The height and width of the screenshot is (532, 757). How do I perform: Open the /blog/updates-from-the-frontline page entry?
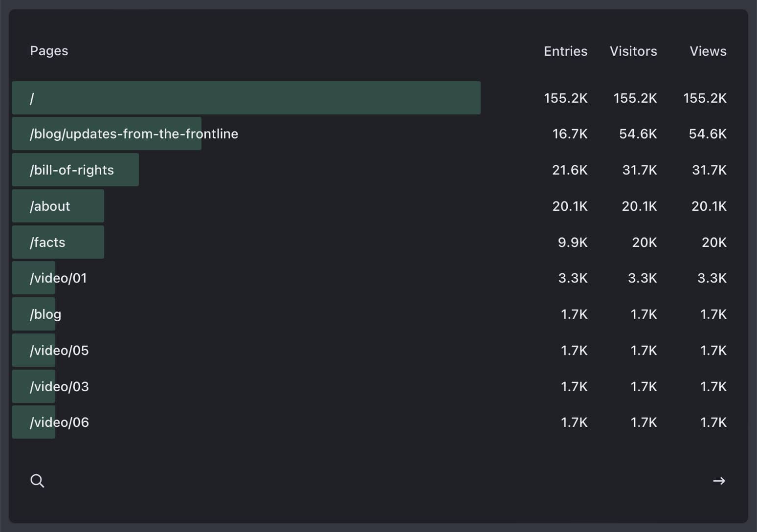(x=134, y=134)
